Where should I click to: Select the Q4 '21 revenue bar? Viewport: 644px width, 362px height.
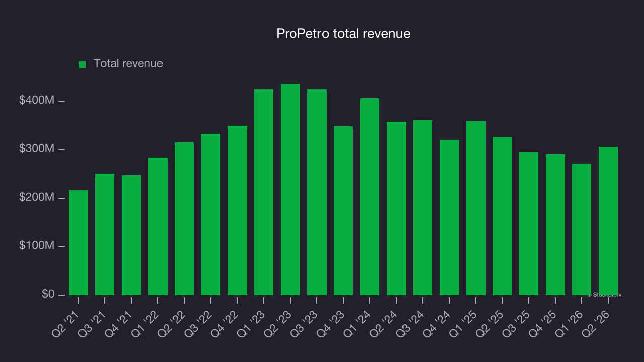tap(131, 235)
